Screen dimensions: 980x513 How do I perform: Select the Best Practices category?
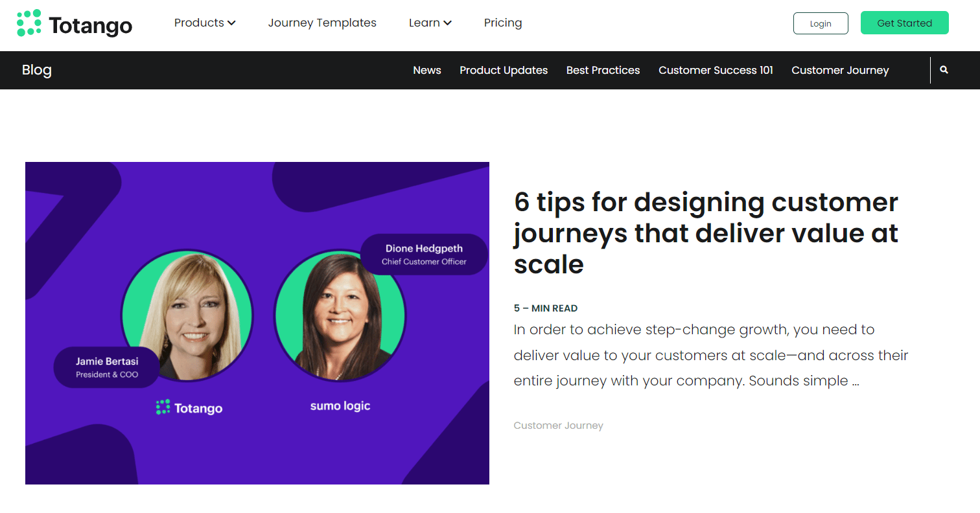tap(603, 70)
